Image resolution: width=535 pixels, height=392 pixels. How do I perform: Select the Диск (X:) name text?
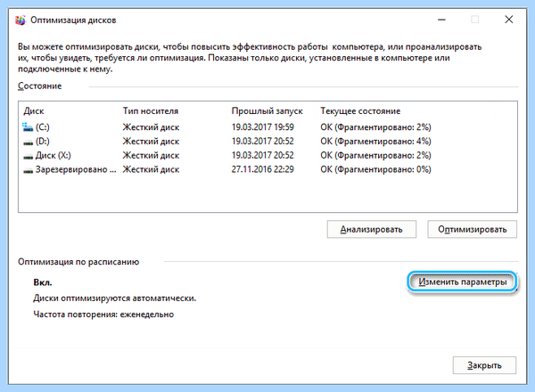point(53,155)
